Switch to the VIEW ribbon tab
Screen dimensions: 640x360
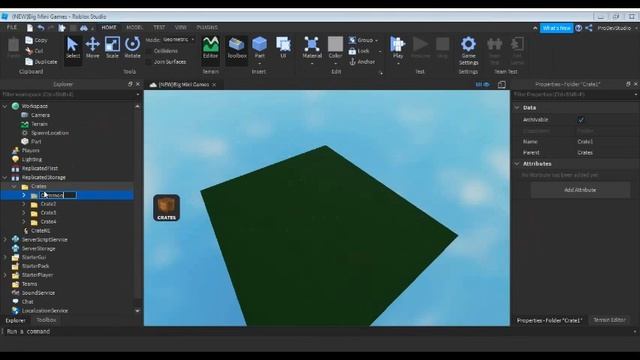pos(180,28)
